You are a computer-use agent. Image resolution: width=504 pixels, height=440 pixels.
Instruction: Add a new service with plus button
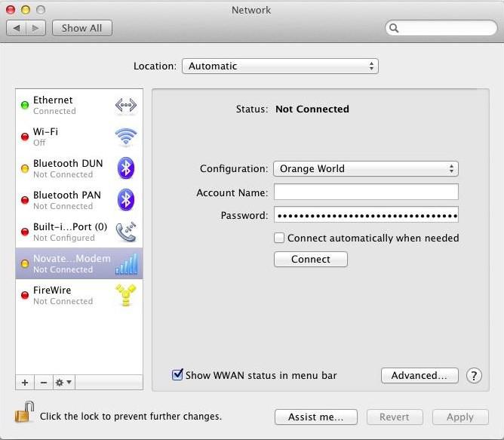[x=25, y=383]
